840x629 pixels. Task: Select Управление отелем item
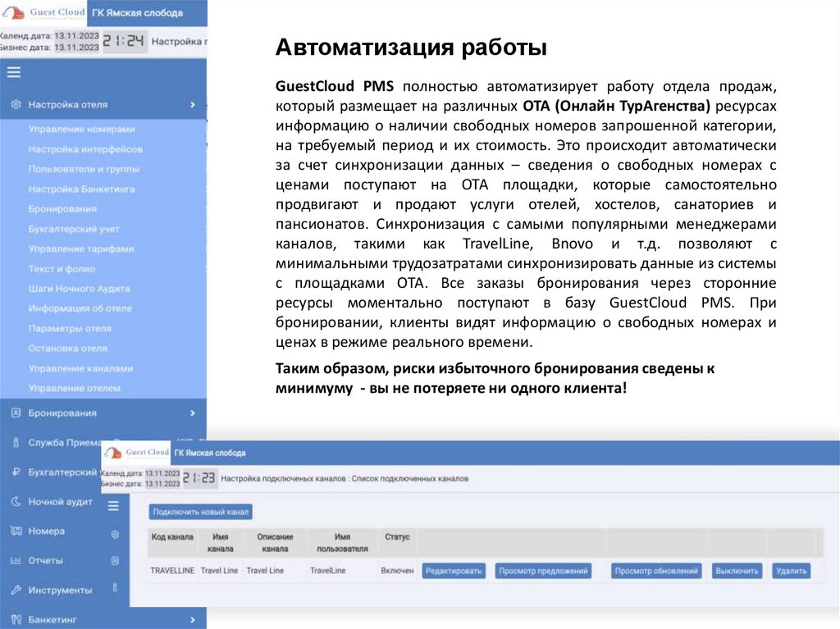click(x=75, y=388)
